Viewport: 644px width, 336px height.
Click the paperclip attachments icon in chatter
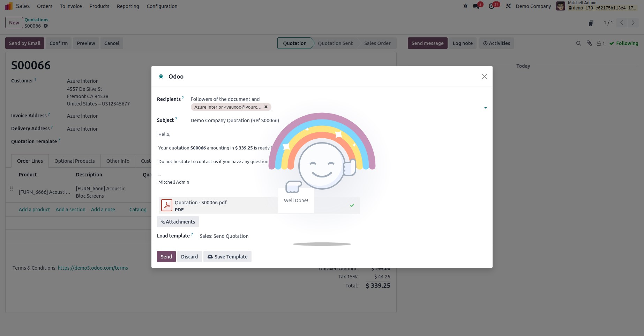589,43
